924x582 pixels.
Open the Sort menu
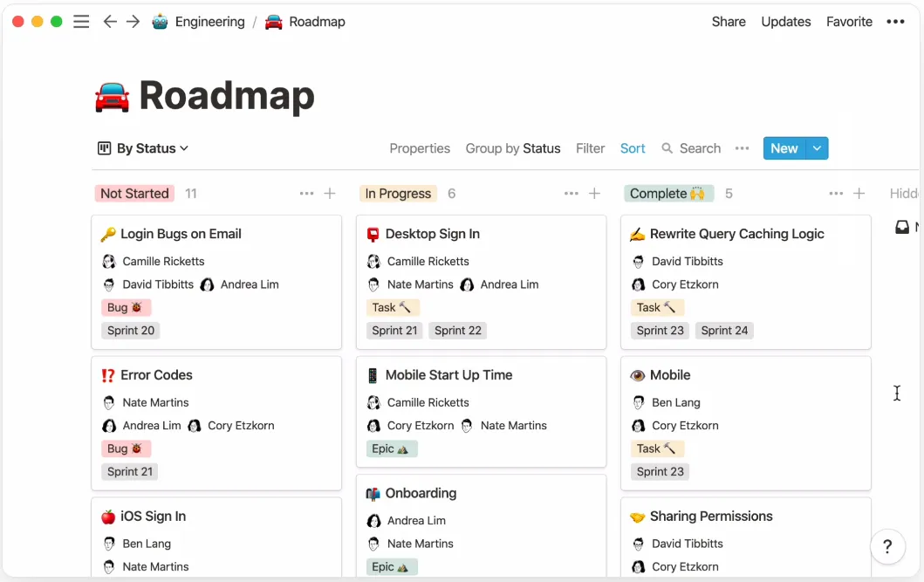[633, 148]
